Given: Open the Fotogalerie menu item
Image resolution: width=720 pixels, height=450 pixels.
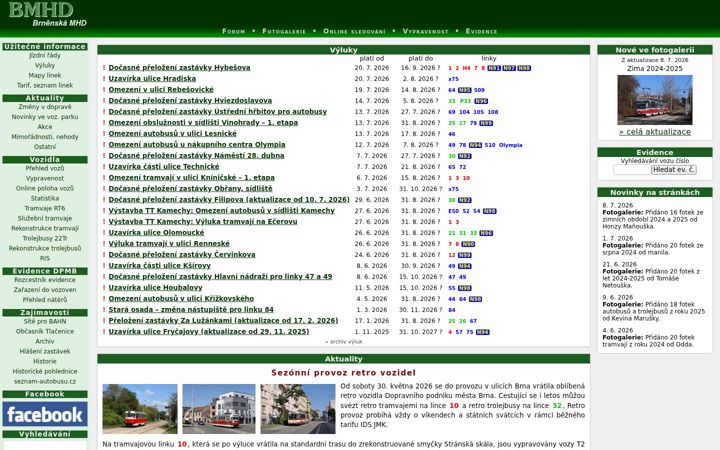Looking at the screenshot, I should [x=284, y=31].
